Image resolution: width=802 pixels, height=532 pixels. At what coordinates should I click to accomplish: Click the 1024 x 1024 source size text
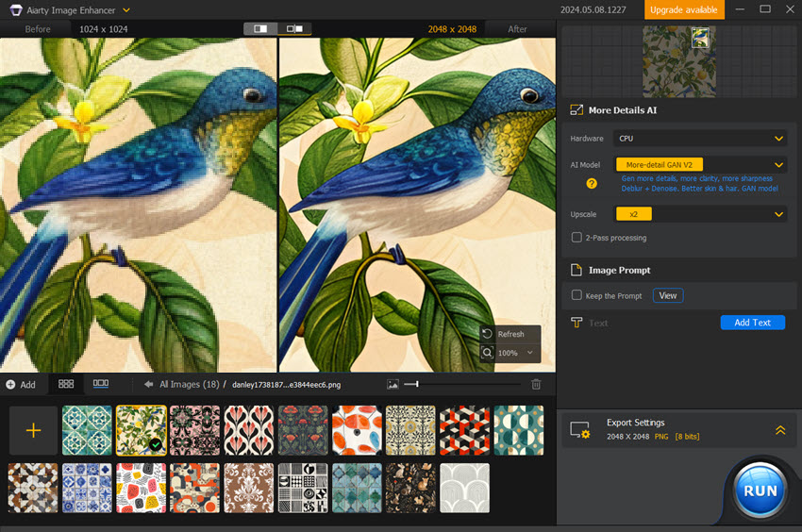coord(104,29)
